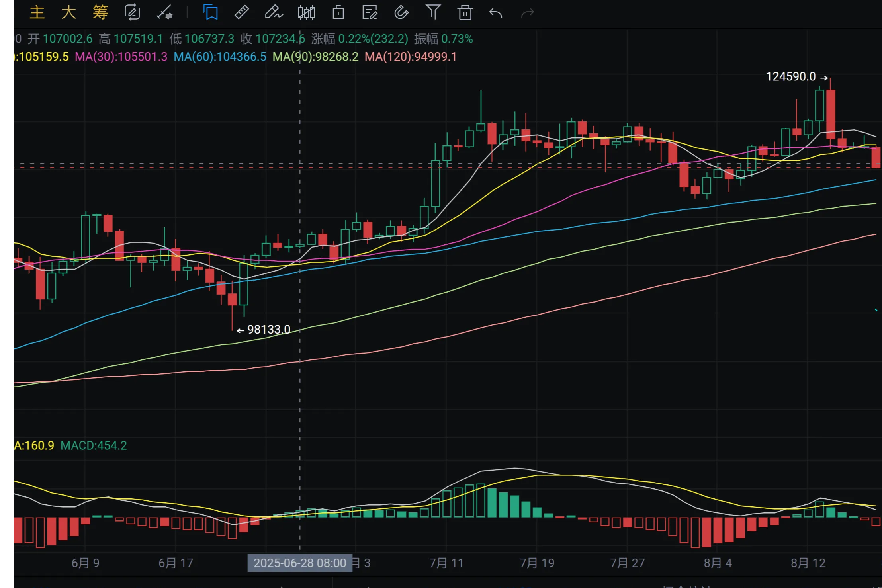Viewport: 882px width, 588px height.
Task: Select the MA(120):94999.1 indicator label
Action: 411,57
